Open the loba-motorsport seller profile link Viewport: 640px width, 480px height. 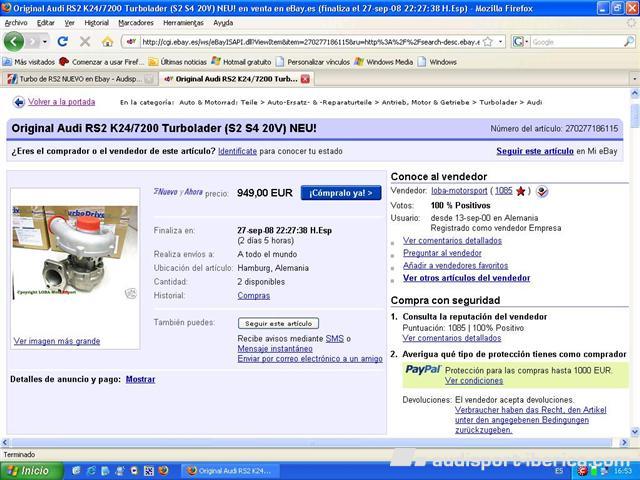coord(459,191)
